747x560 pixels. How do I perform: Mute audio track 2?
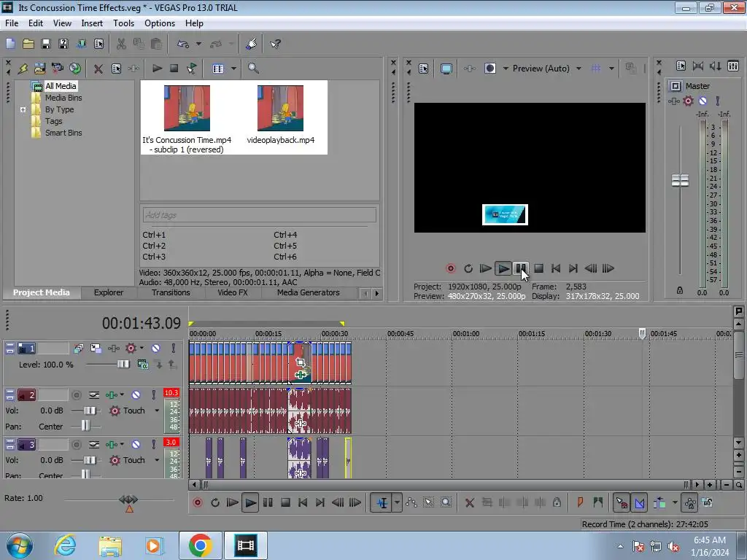(x=136, y=394)
